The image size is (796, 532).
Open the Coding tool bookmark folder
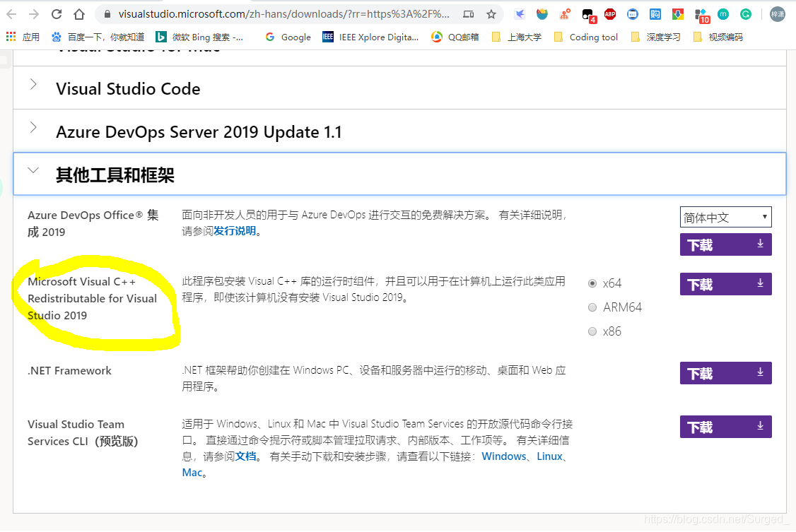[586, 37]
